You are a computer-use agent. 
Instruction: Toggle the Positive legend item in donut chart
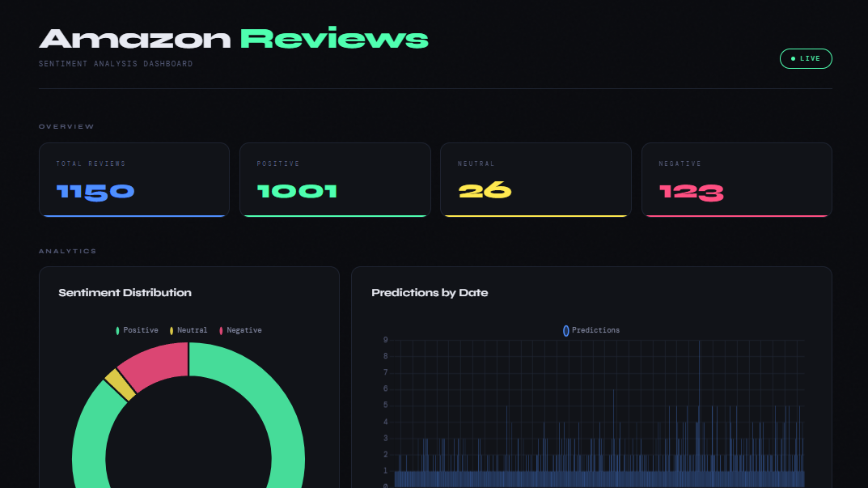(137, 330)
